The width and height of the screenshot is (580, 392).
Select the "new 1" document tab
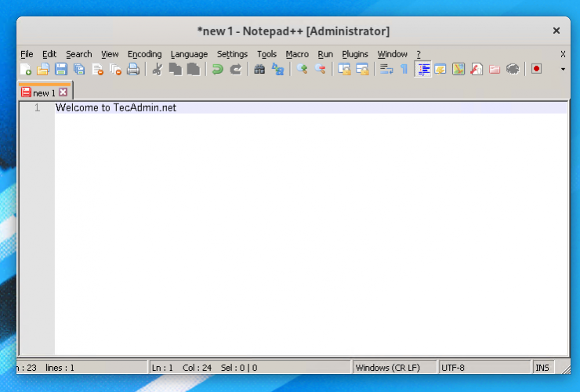pyautogui.click(x=43, y=93)
